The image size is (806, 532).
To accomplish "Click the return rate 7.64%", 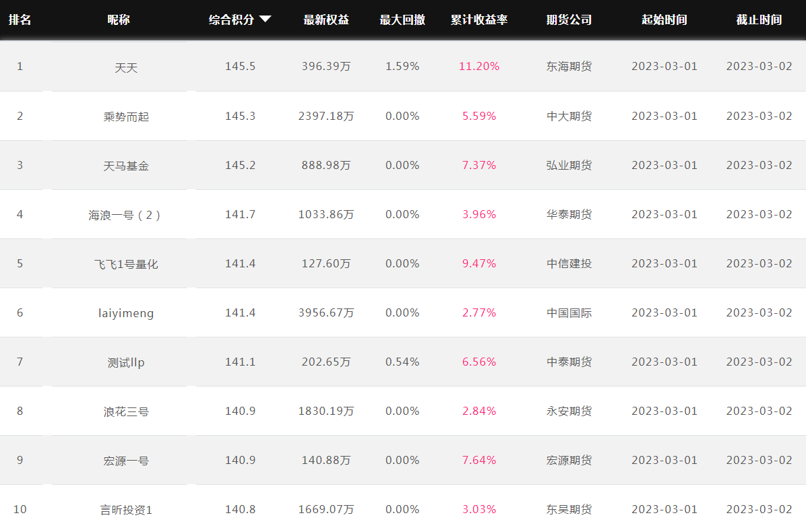I will coord(479,460).
